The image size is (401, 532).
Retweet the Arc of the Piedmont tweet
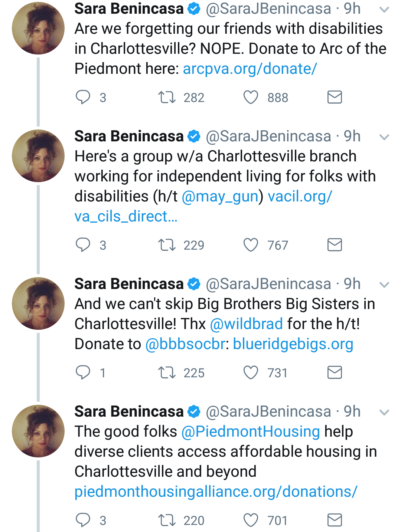[167, 98]
